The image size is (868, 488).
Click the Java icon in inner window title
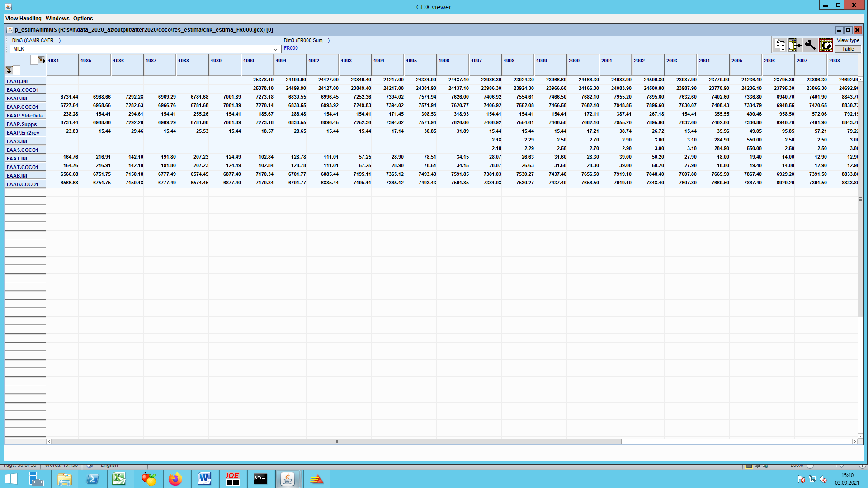click(9, 30)
